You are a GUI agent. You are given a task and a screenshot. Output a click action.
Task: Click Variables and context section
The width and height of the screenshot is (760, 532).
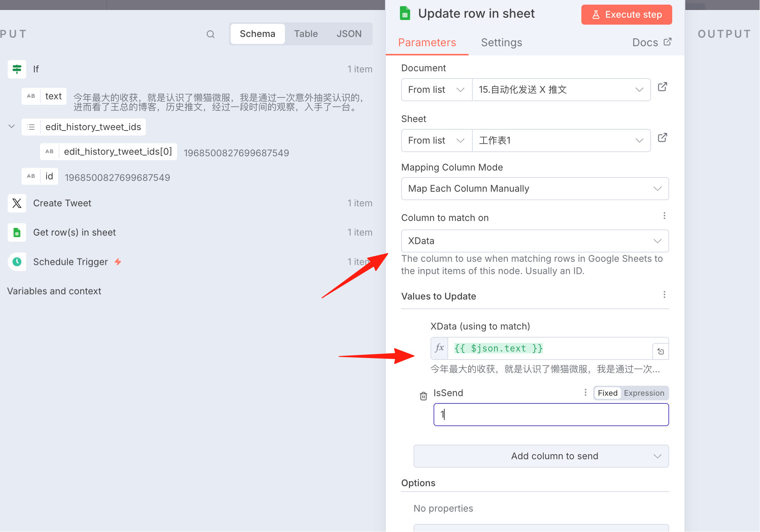[x=54, y=291]
